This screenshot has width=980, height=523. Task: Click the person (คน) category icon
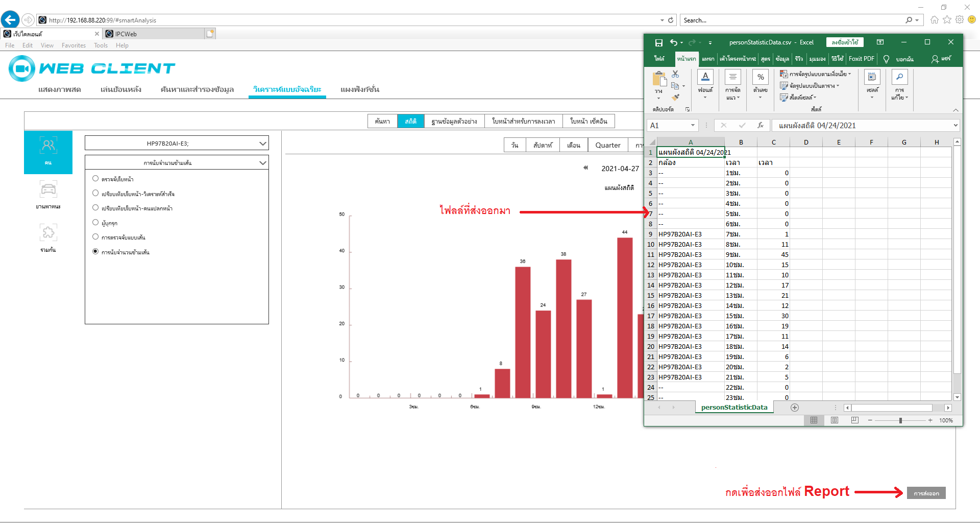click(x=48, y=147)
